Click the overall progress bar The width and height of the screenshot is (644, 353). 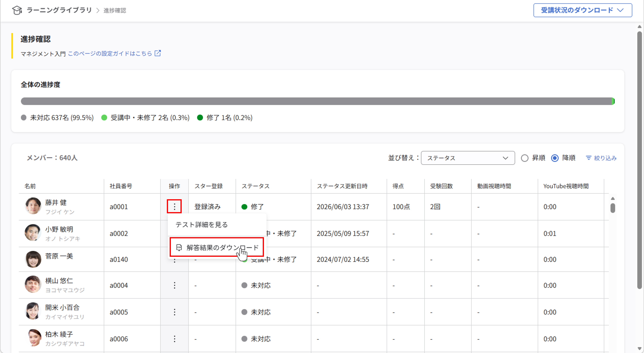tap(318, 101)
